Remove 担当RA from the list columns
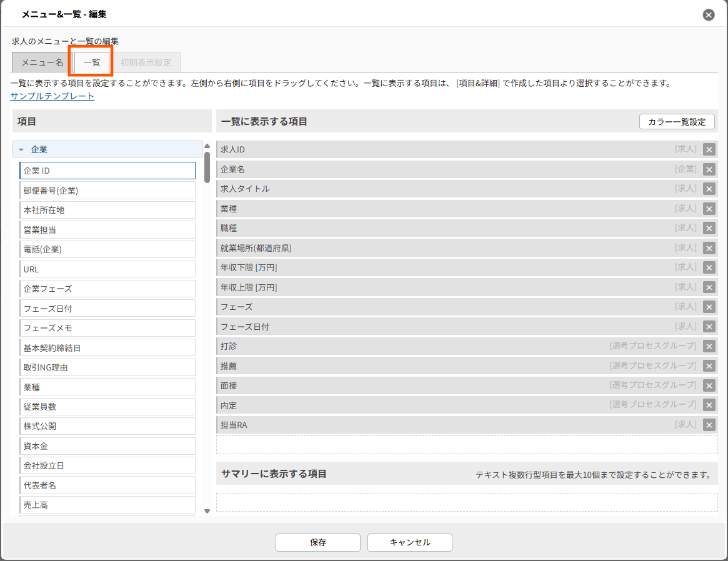Screen dimensions: 728x561 click(709, 425)
